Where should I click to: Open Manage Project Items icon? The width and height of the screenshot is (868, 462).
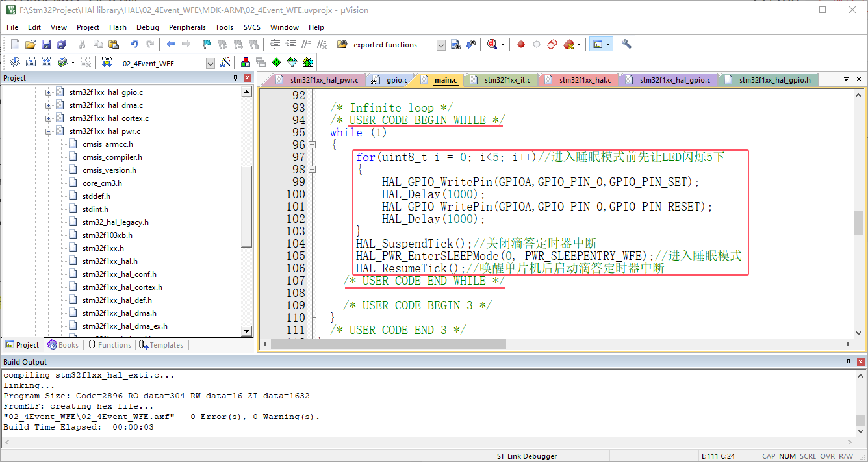[246, 62]
